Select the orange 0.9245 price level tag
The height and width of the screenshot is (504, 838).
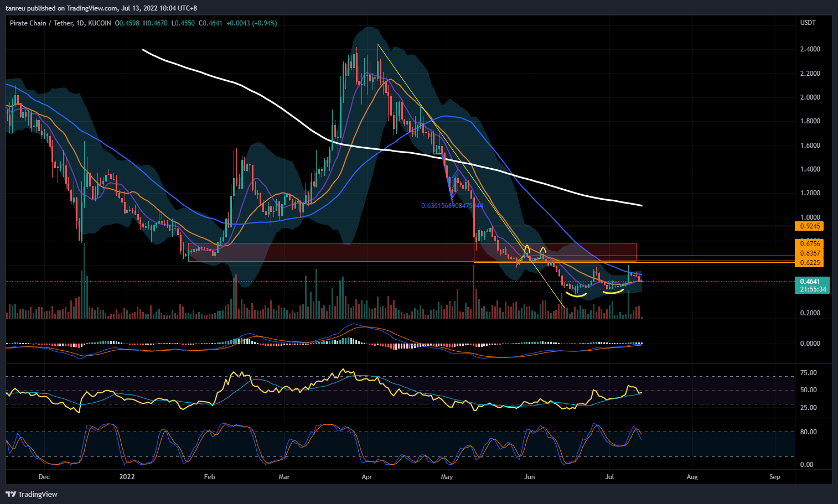tap(809, 226)
